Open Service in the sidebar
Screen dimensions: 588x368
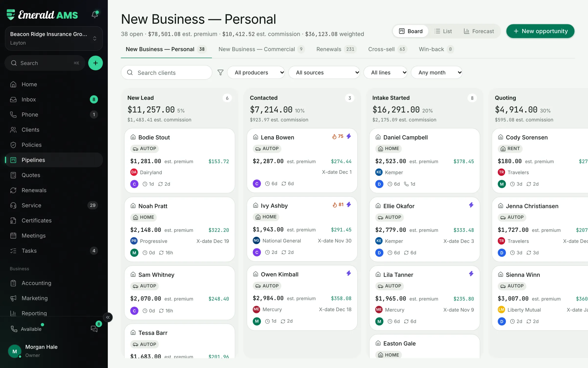[54, 205]
